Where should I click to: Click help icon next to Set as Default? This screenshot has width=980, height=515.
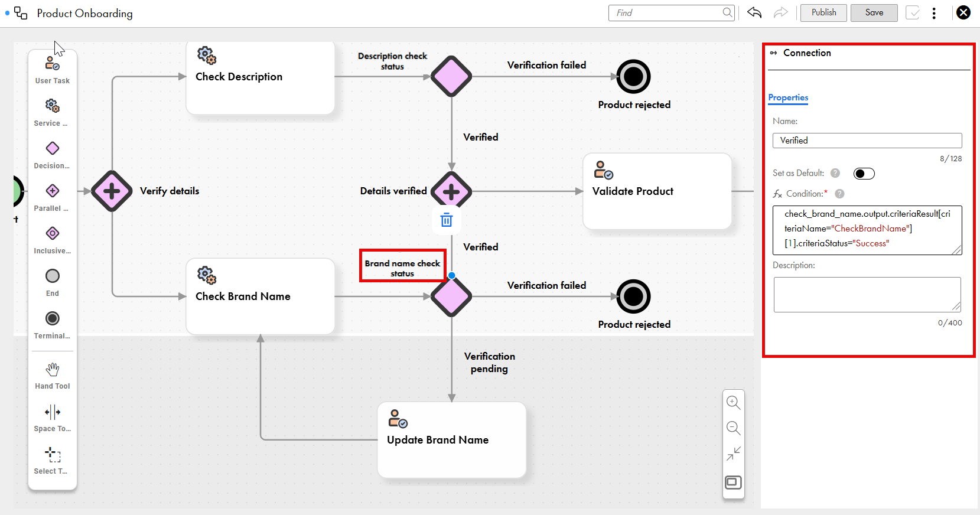835,173
